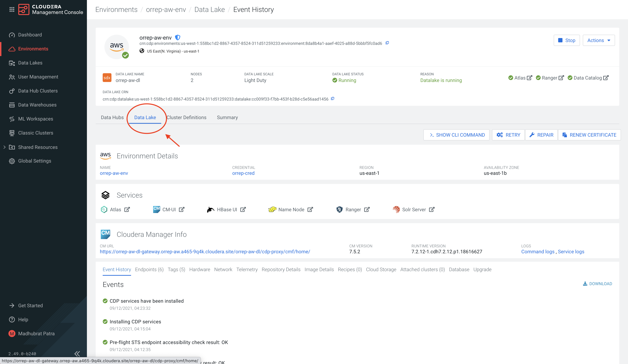
Task: Open the Madhubrat Patra profile avatar
Action: click(12, 333)
